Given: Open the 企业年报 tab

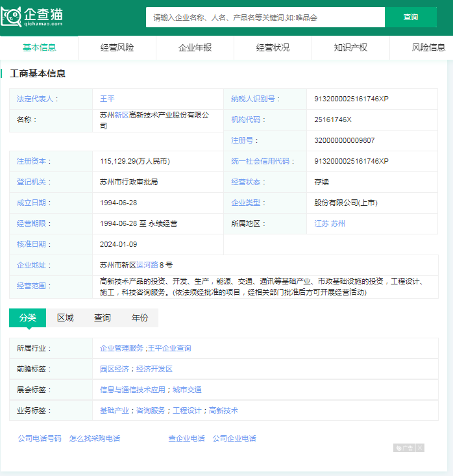Looking at the screenshot, I should pos(195,47).
